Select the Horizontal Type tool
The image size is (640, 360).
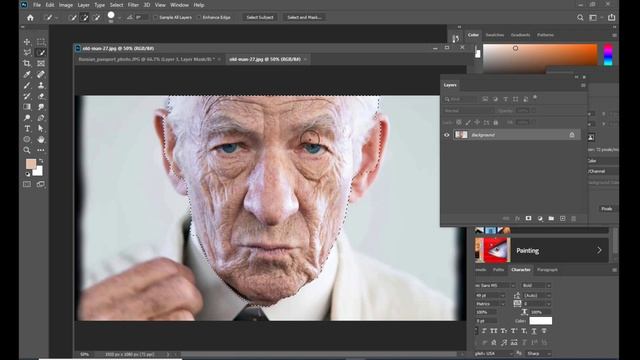point(27,129)
